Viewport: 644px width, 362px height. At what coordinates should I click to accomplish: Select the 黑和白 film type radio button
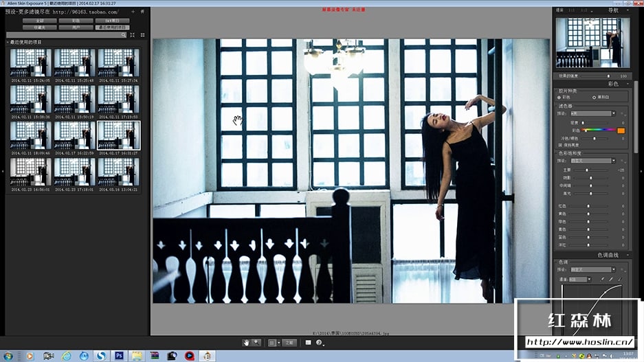coord(594,98)
